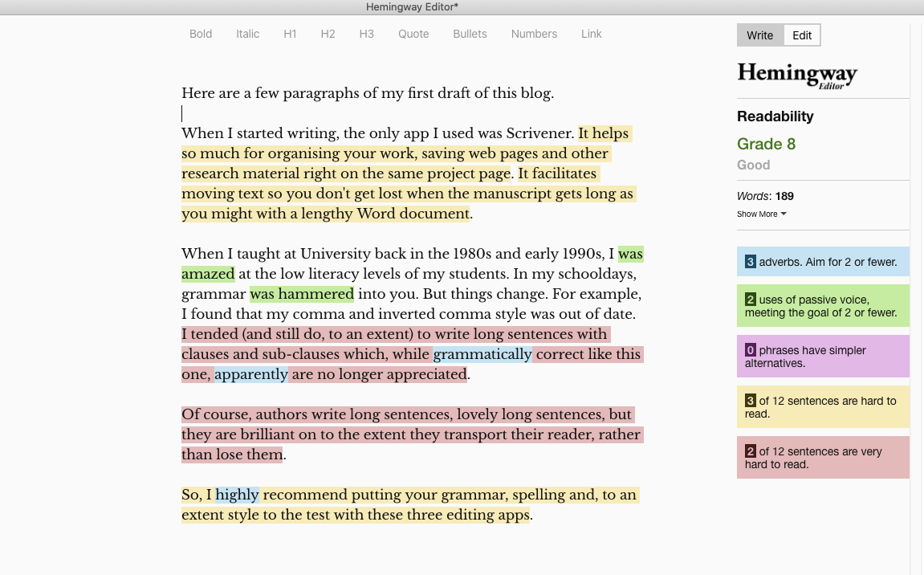This screenshot has width=924, height=575.
Task: Click the passive phrase 'was hammered'
Action: (302, 294)
